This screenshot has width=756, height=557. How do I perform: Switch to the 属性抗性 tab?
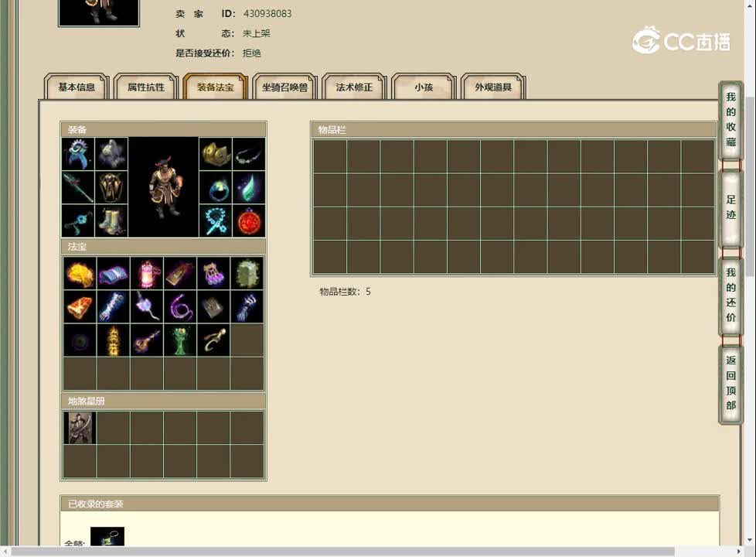[146, 87]
